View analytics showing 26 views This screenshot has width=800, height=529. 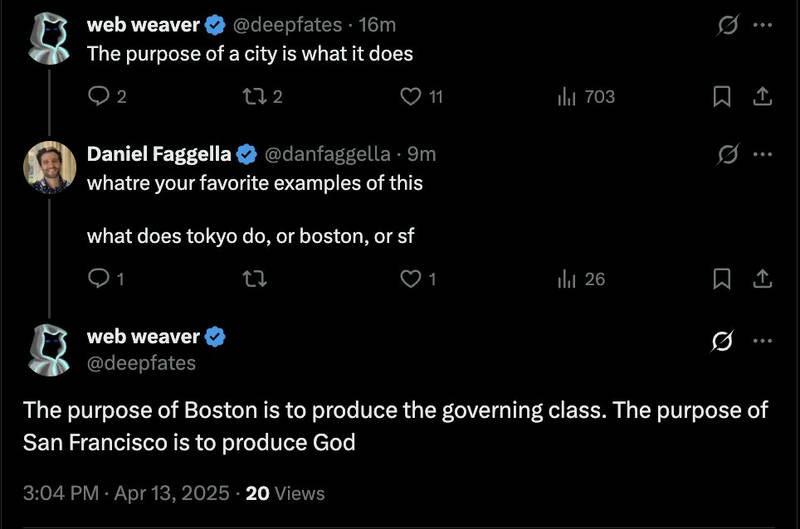(x=582, y=279)
